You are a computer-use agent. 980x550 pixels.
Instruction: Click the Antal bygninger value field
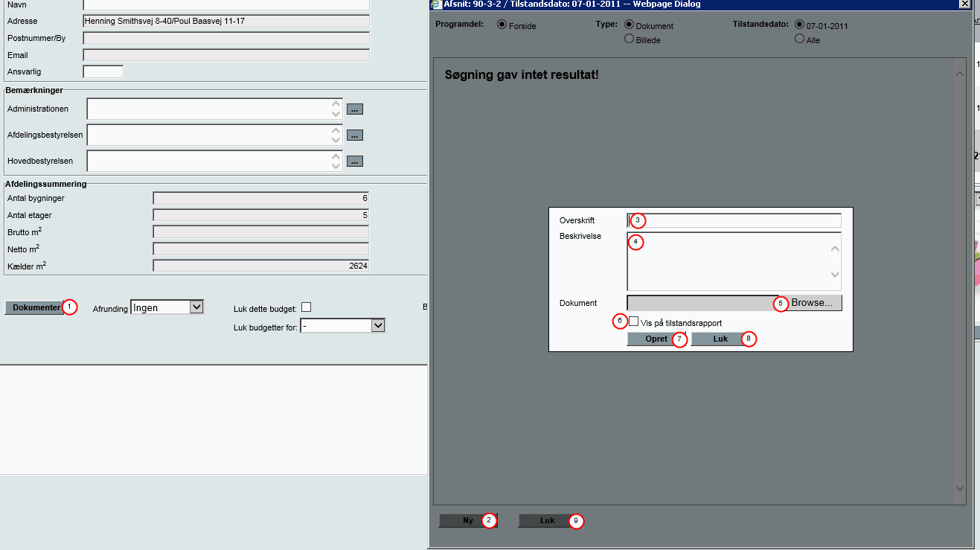tap(261, 198)
